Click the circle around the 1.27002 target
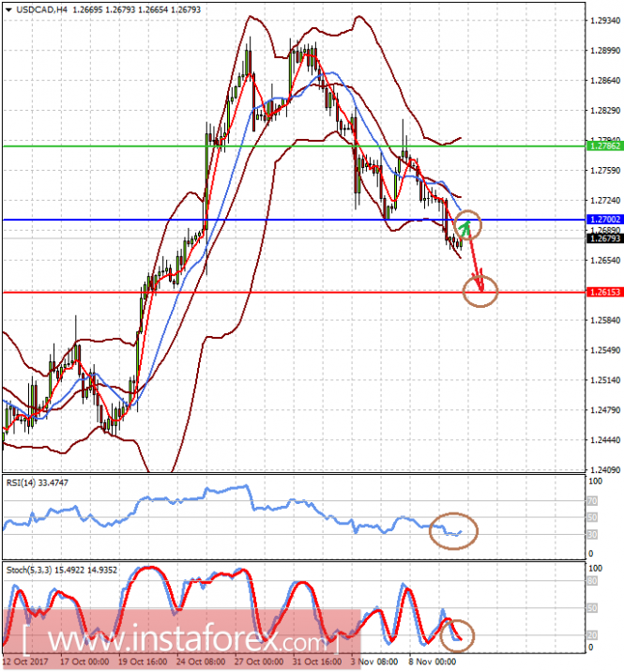Screen dimensions: 624x672 click(x=468, y=224)
